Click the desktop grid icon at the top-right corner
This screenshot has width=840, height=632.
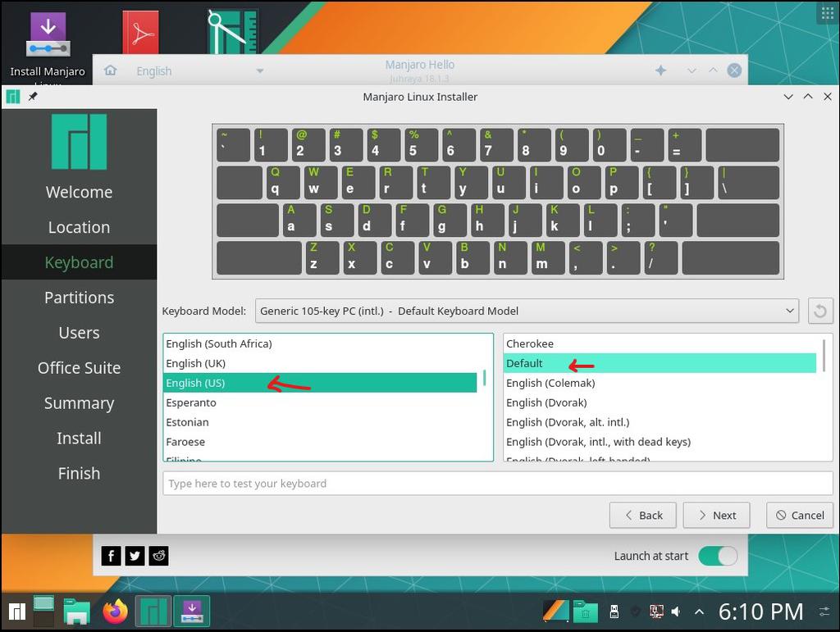[x=828, y=13]
